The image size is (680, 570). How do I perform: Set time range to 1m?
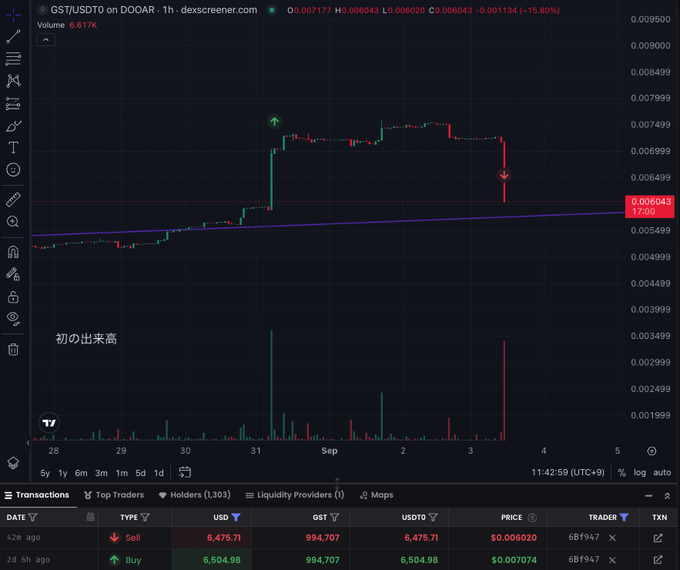click(x=122, y=473)
